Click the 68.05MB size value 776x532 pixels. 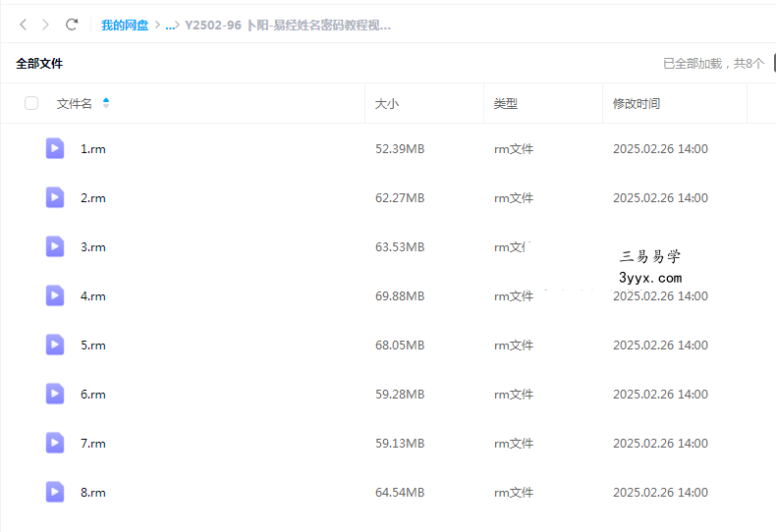pos(400,346)
